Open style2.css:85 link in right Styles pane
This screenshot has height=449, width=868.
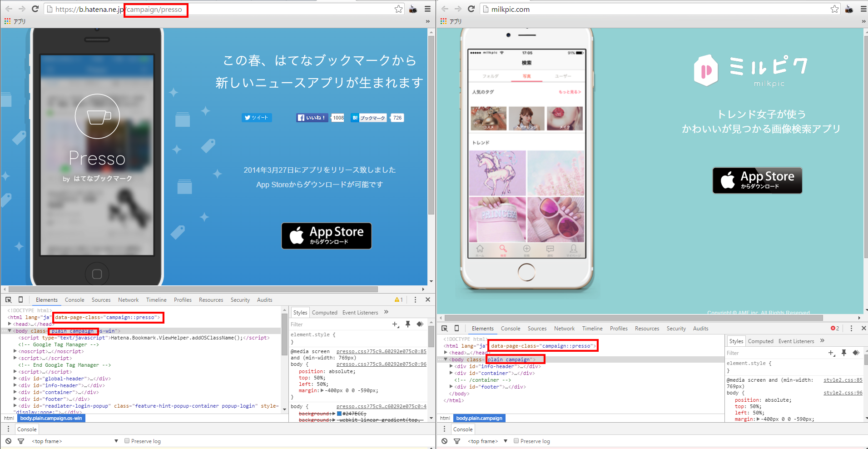pos(843,380)
